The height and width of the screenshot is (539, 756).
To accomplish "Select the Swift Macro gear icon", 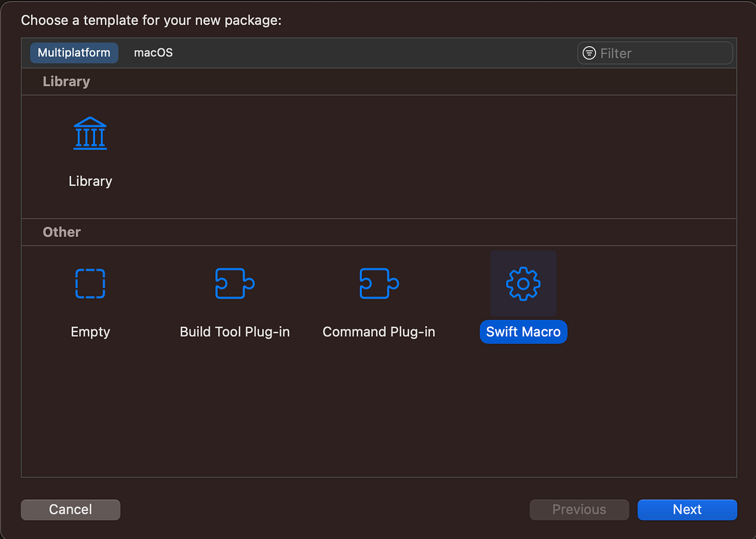I will pyautogui.click(x=523, y=283).
